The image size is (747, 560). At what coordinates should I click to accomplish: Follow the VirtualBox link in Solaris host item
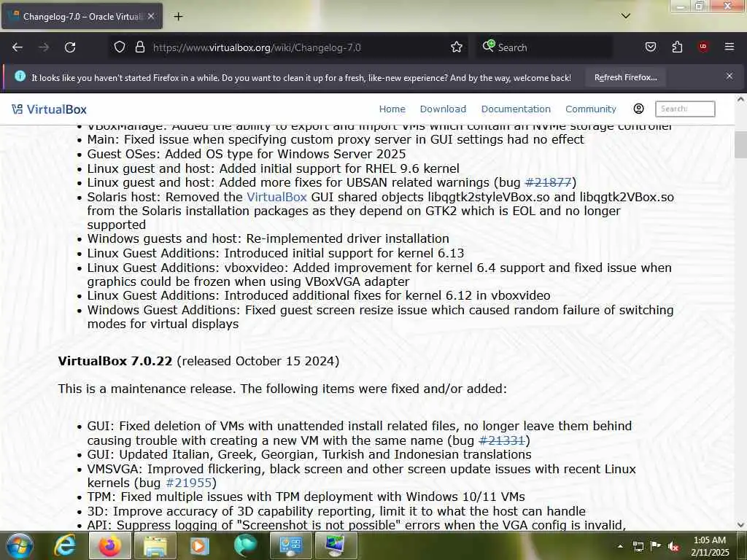tap(276, 197)
